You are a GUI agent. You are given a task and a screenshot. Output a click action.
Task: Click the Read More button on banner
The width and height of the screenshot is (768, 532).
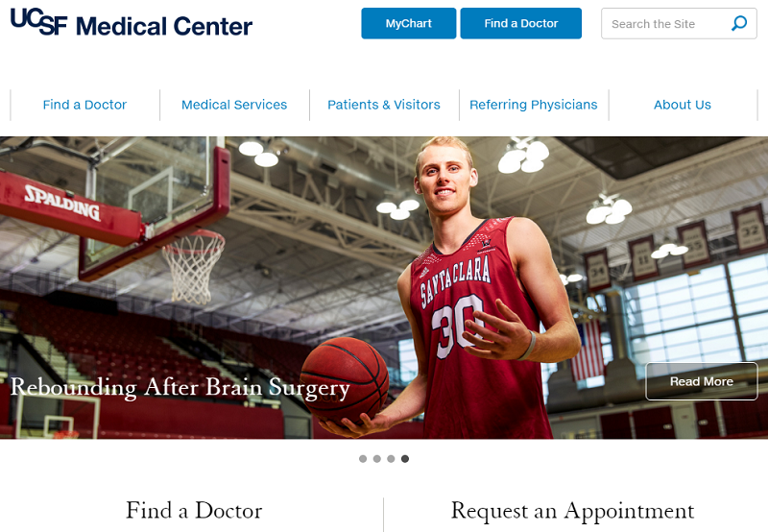coord(702,381)
